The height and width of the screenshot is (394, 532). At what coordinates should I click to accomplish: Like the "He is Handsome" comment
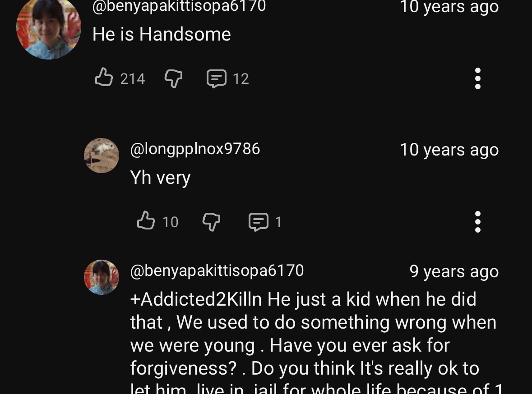(x=104, y=78)
